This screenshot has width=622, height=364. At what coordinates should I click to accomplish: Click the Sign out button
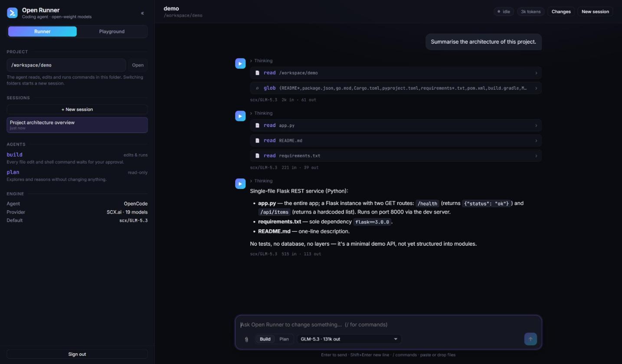point(77,354)
